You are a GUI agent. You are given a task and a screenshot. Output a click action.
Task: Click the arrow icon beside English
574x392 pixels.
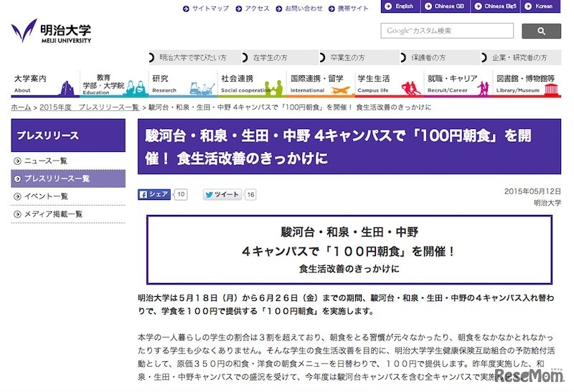pos(388,6)
